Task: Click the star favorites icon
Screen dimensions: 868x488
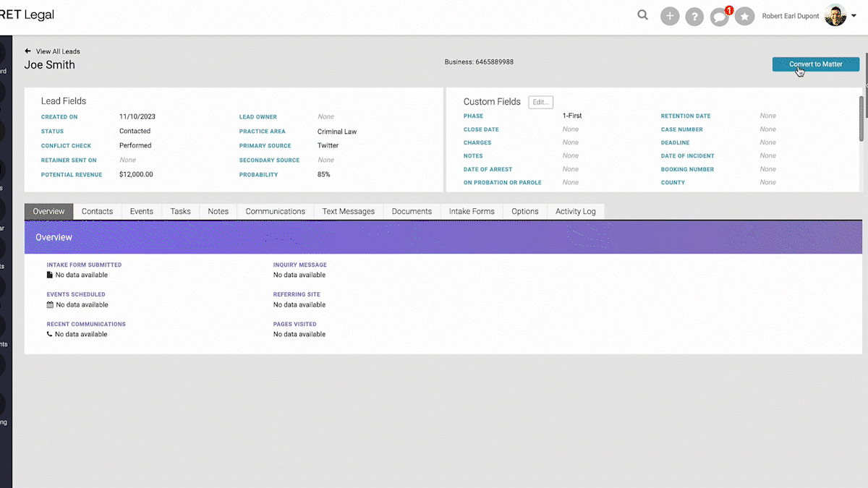Action: (x=744, y=16)
